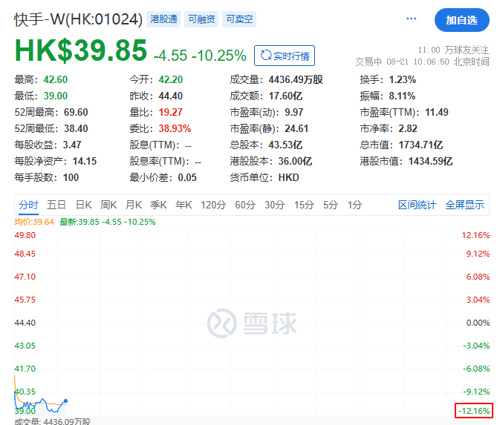
Task: Click the 市盈率(动) value 9.97
Action: [x=294, y=112]
